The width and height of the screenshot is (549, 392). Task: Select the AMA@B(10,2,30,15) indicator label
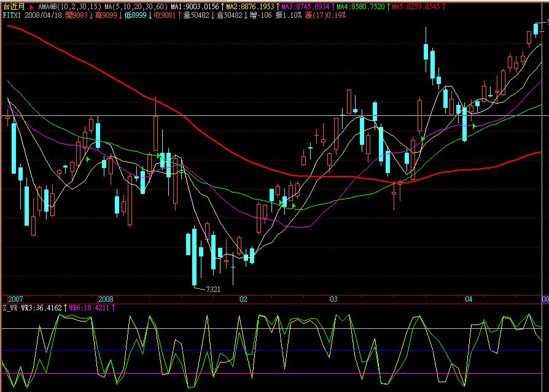[x=69, y=6]
